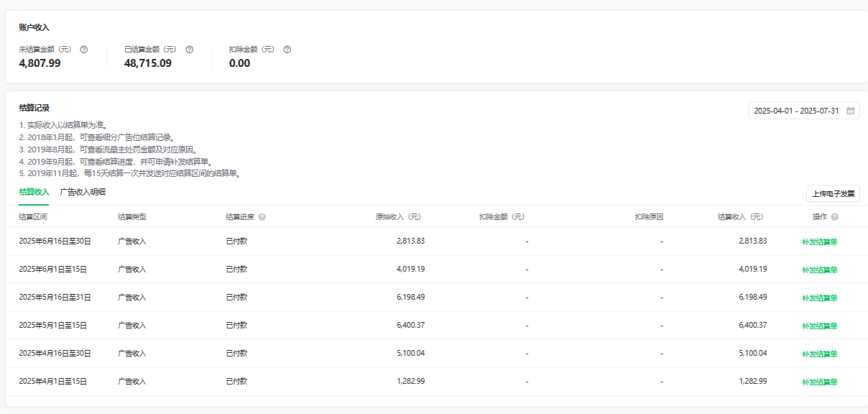This screenshot has width=868, height=414.
Task: Click help icon next to 结算进度 header
Action: pyautogui.click(x=262, y=217)
